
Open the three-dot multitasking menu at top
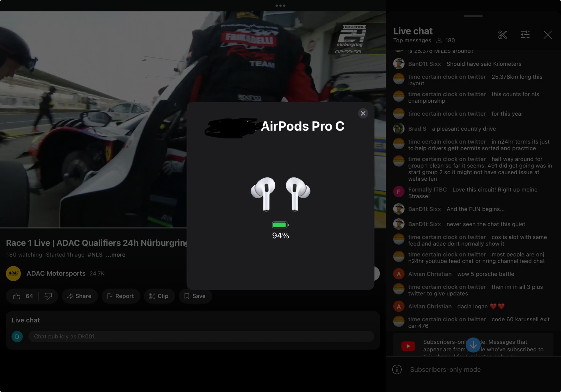click(280, 6)
